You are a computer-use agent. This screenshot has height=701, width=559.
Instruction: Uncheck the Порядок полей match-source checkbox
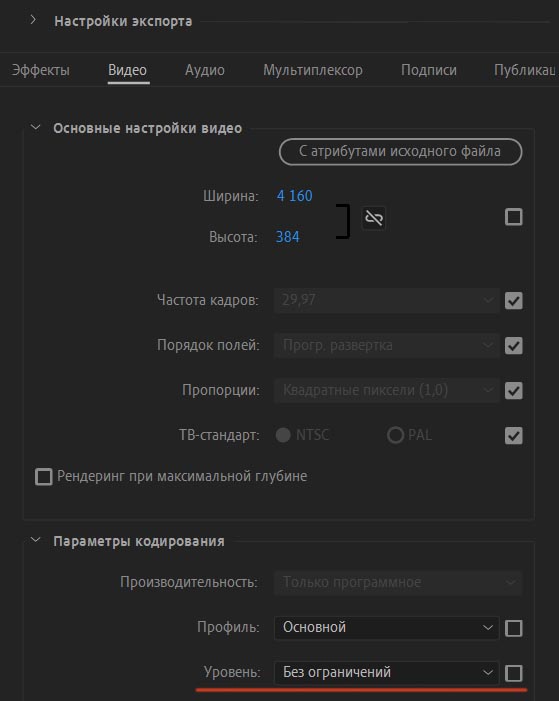[513, 346]
